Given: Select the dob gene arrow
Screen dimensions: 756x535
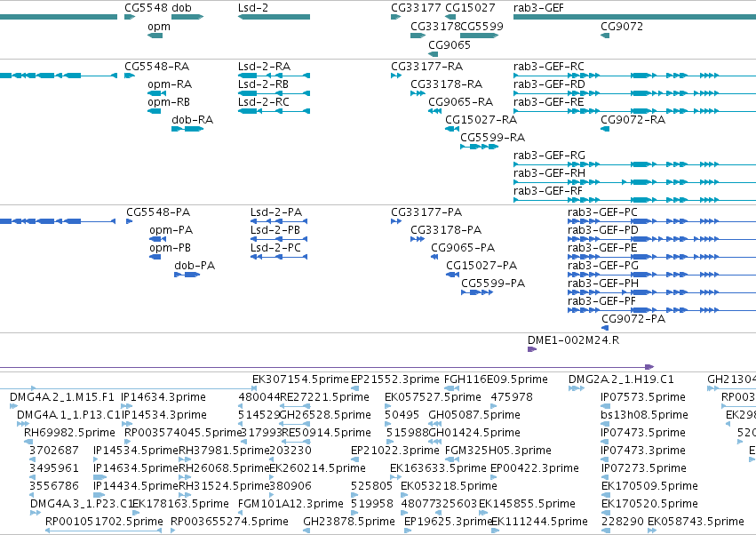Looking at the screenshot, I should pos(187,17).
